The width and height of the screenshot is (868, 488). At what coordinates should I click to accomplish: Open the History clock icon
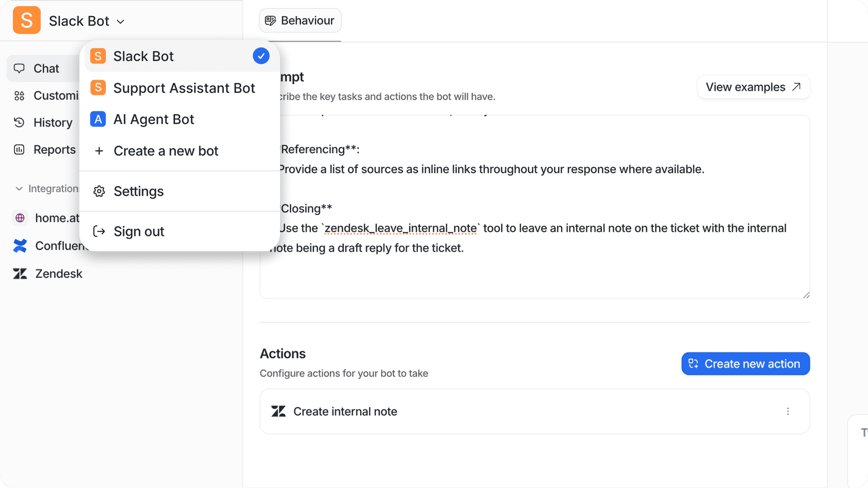[20, 122]
